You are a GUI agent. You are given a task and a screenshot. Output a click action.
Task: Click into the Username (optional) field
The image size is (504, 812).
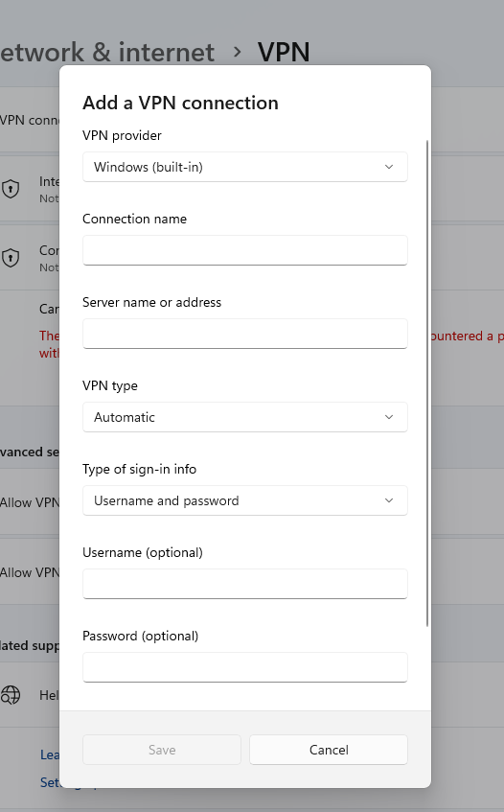coord(244,584)
